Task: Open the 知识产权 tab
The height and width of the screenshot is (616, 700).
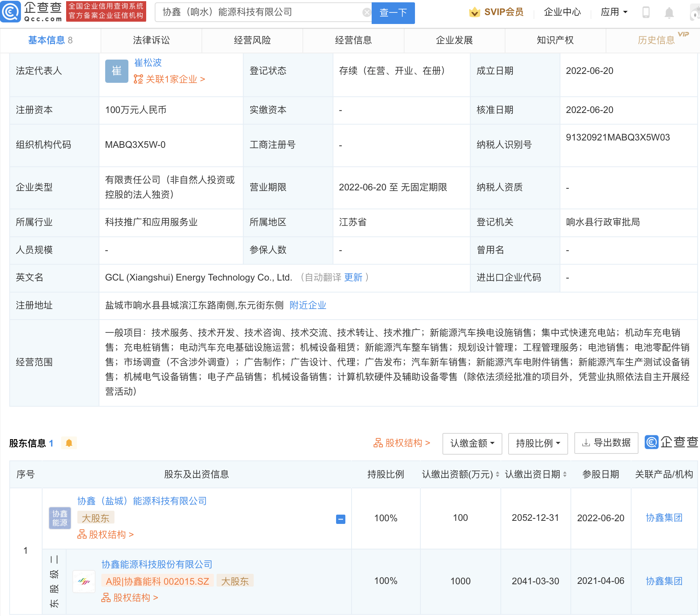Action: pos(555,40)
